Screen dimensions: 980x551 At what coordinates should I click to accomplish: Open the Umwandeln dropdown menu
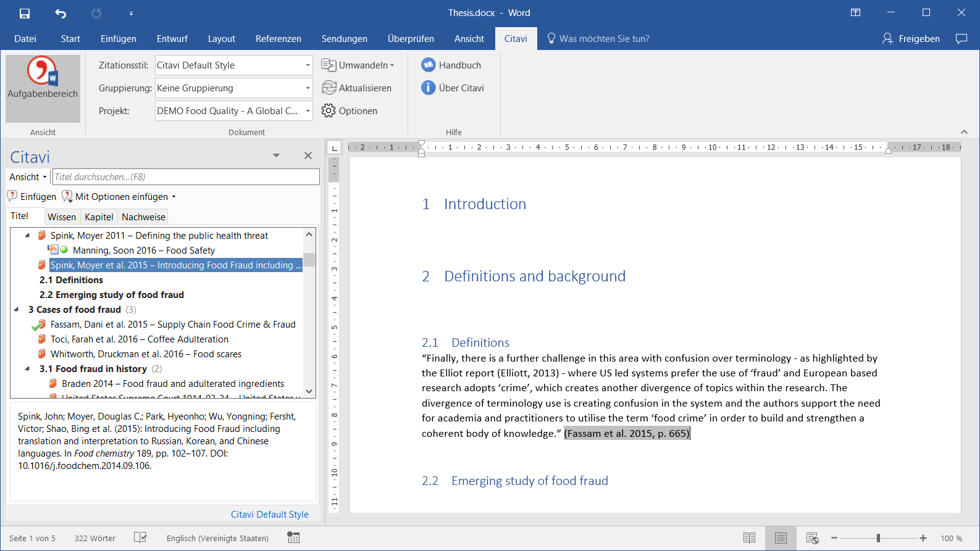coord(358,65)
